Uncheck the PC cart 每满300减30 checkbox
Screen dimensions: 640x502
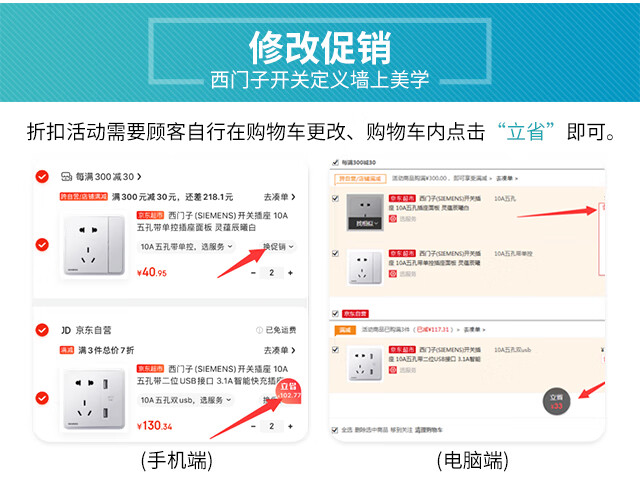click(x=336, y=162)
